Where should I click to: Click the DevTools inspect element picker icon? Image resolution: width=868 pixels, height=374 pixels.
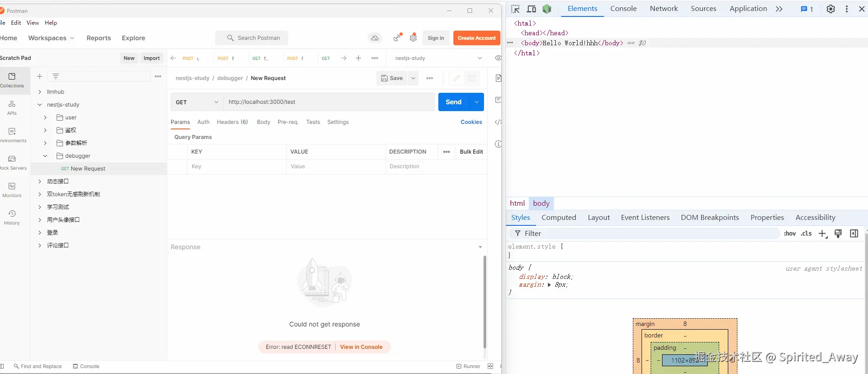[x=515, y=9]
